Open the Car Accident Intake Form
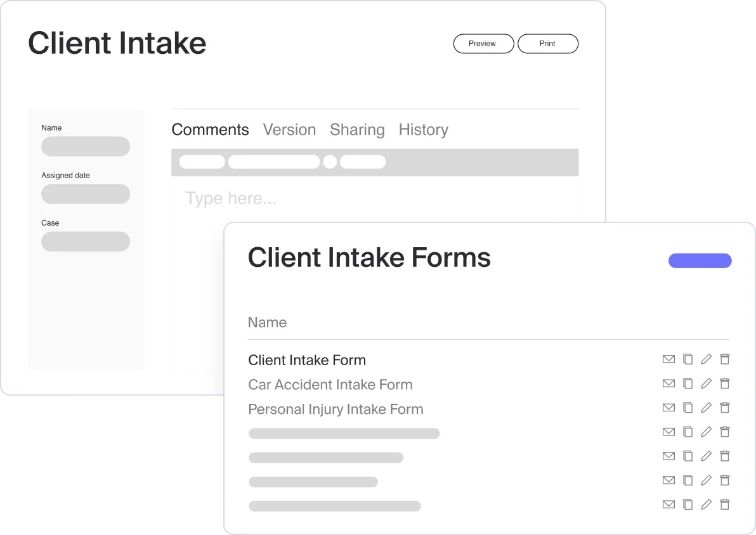The height and width of the screenshot is (535, 756). tap(330, 385)
